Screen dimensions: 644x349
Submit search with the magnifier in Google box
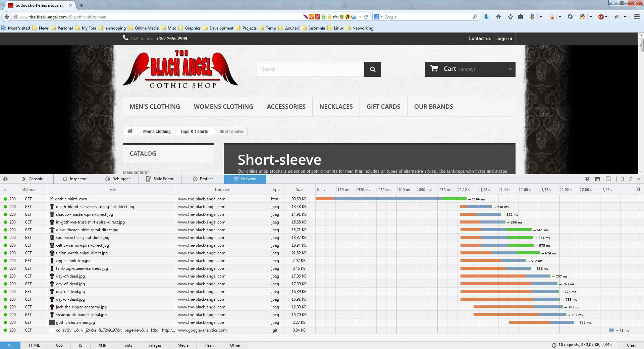pos(475,17)
